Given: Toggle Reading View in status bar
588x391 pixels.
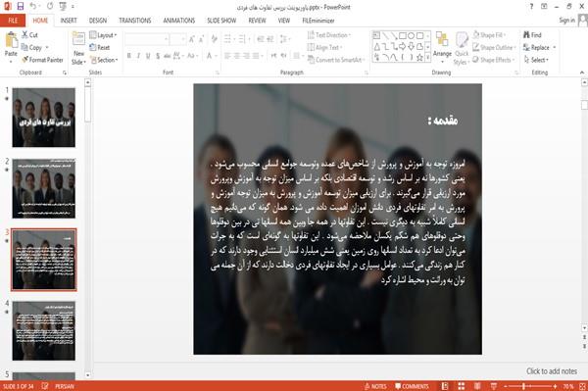Looking at the screenshot, I should 477,386.
